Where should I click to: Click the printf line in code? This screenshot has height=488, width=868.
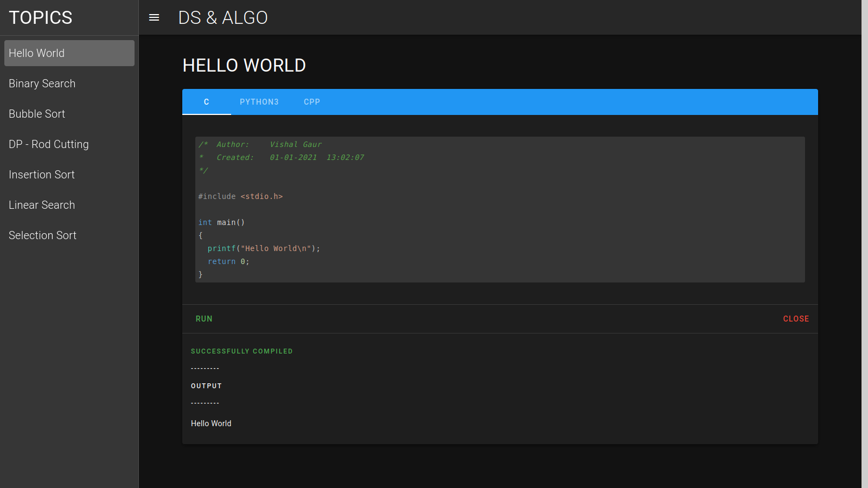pyautogui.click(x=264, y=248)
